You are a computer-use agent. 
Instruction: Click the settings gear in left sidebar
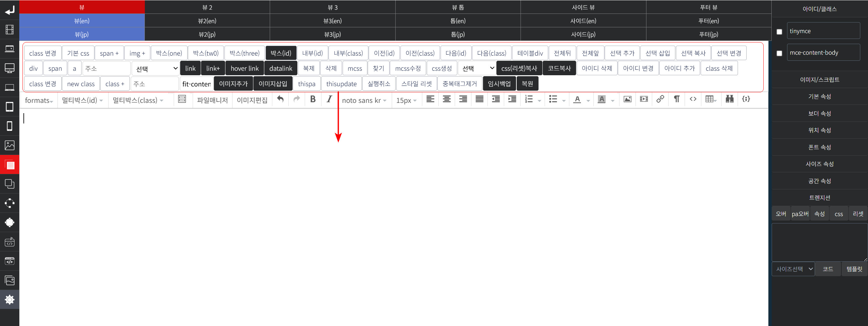click(9, 299)
